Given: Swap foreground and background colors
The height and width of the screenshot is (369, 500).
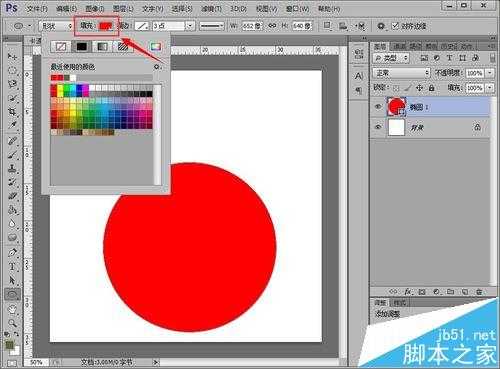Looking at the screenshot, I should [16, 333].
